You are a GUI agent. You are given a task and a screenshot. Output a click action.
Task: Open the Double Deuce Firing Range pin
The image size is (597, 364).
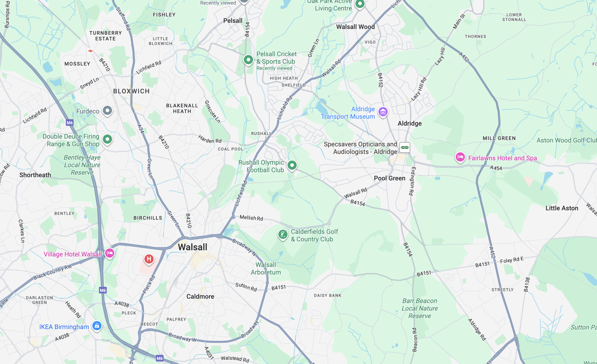coord(107,139)
